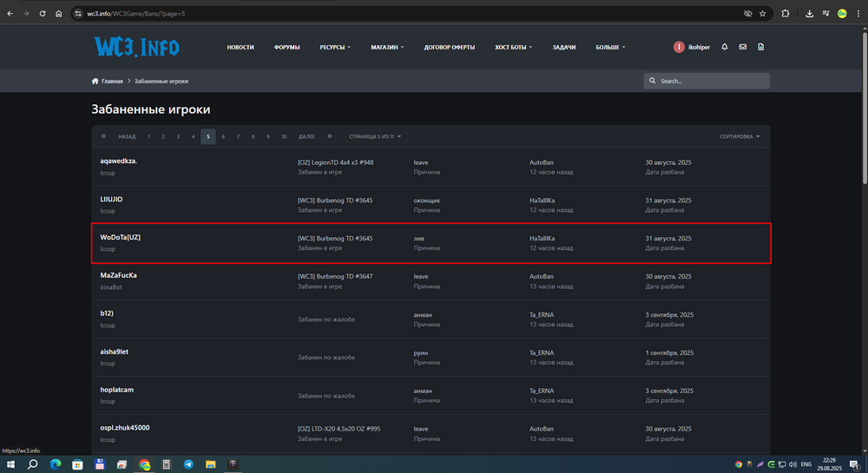Open the Форумы menu item
868x473 pixels.
286,47
